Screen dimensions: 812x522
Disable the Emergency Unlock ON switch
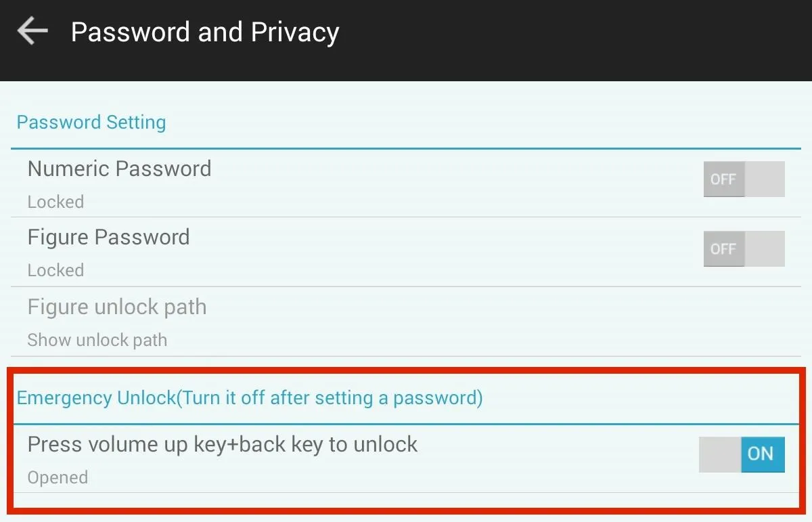(742, 454)
